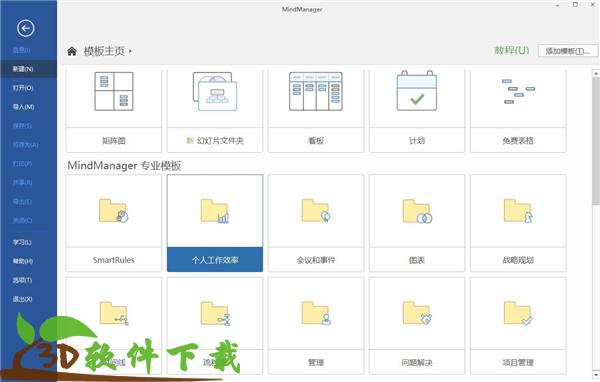This screenshot has width=600, height=382.
Task: Maximize the MindManager window
Action: (575, 5)
